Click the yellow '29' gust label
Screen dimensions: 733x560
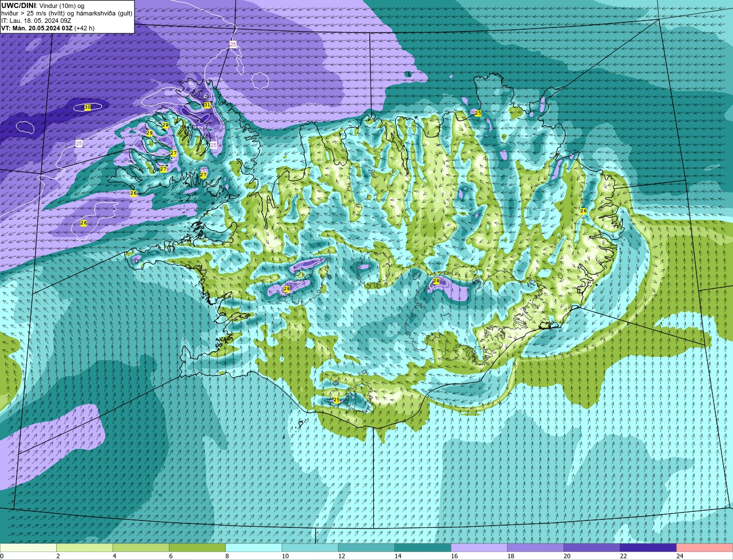coord(149,133)
